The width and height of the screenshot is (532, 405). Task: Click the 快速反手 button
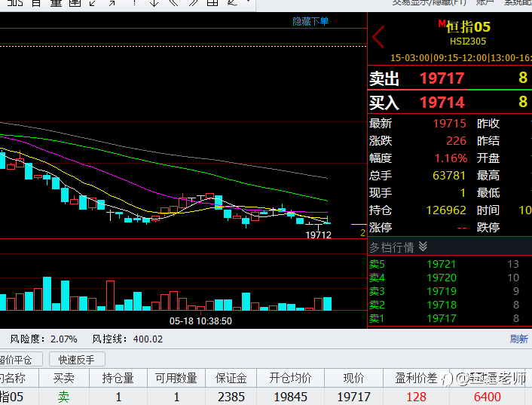pos(77,360)
